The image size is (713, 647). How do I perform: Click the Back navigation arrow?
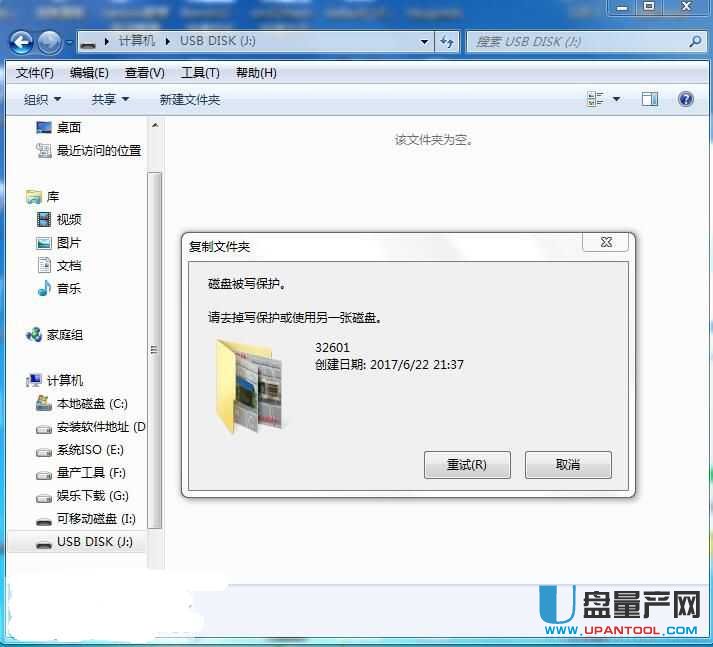(22, 42)
